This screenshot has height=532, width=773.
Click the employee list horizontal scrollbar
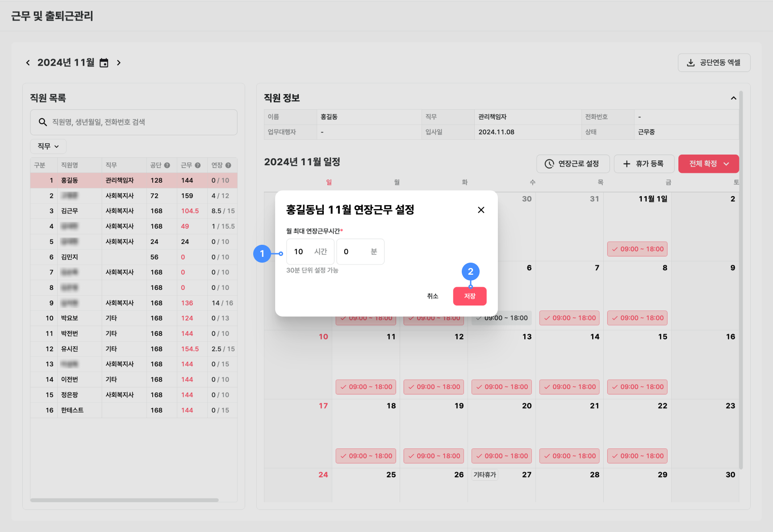(124, 500)
